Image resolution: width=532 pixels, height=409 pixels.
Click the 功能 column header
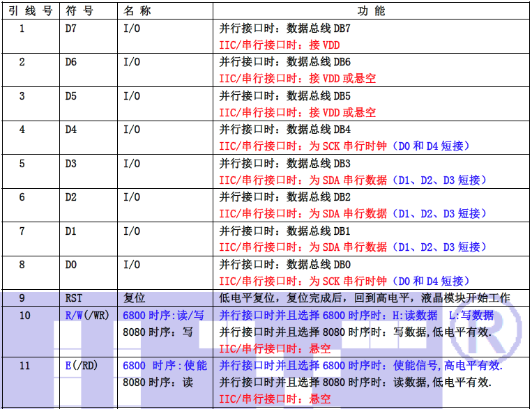tap(370, 11)
